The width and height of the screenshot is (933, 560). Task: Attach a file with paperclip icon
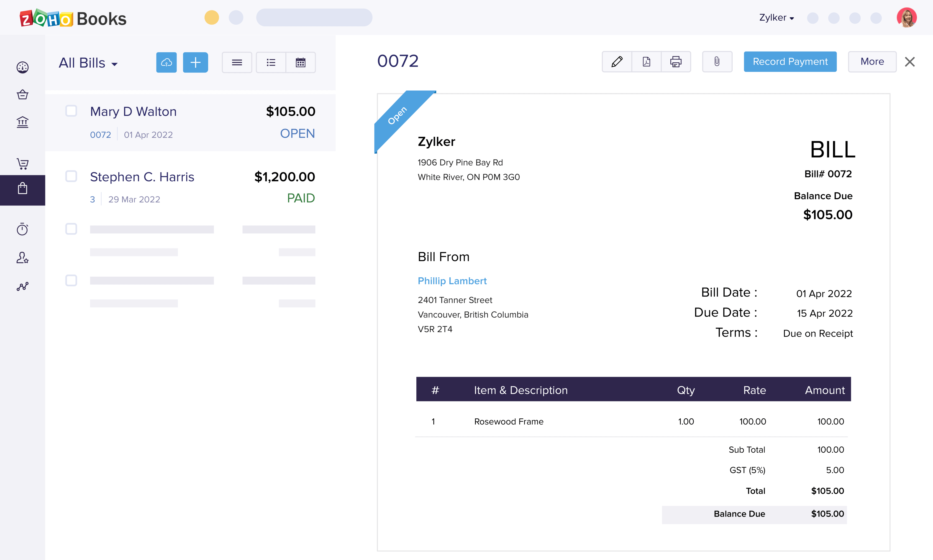717,61
